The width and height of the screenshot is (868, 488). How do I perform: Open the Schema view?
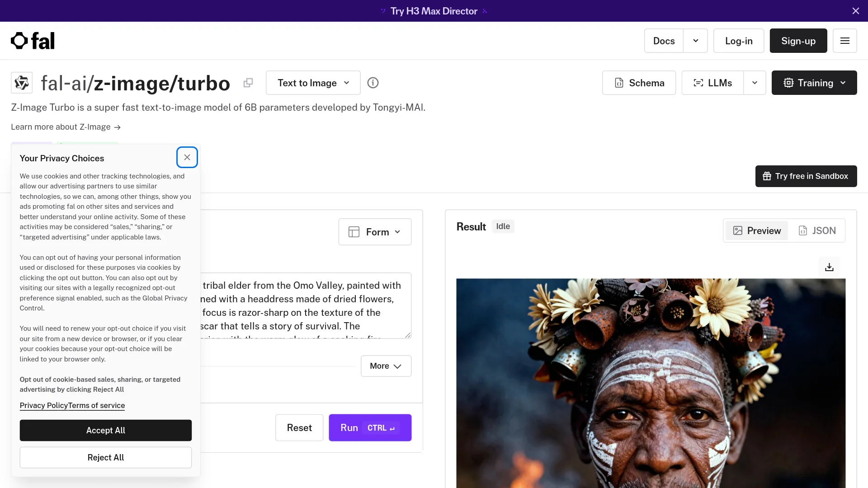(x=639, y=83)
